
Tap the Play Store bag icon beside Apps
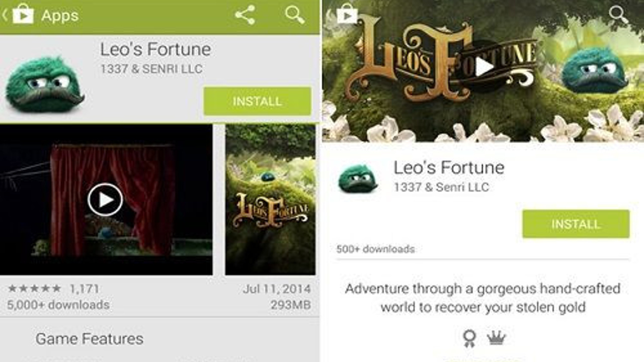click(23, 15)
